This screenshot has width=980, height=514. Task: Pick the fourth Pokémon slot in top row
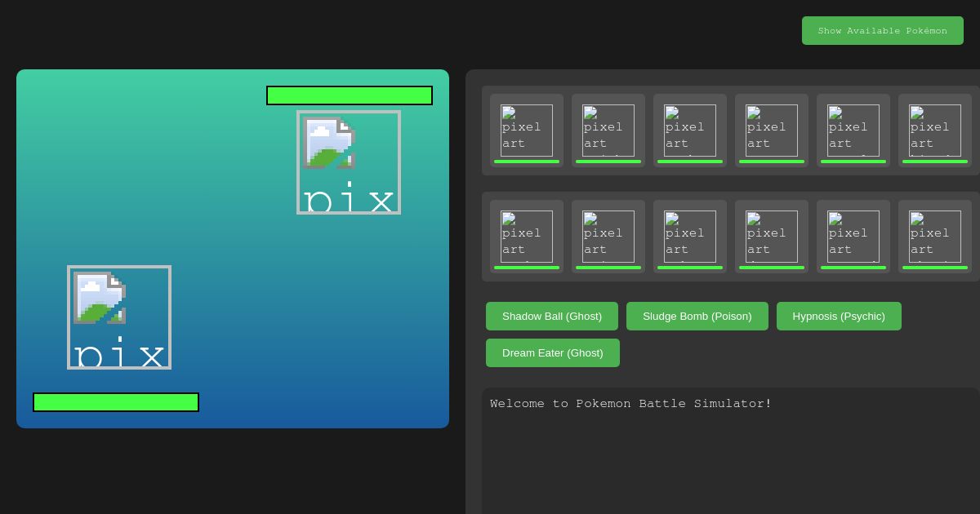coord(772,131)
